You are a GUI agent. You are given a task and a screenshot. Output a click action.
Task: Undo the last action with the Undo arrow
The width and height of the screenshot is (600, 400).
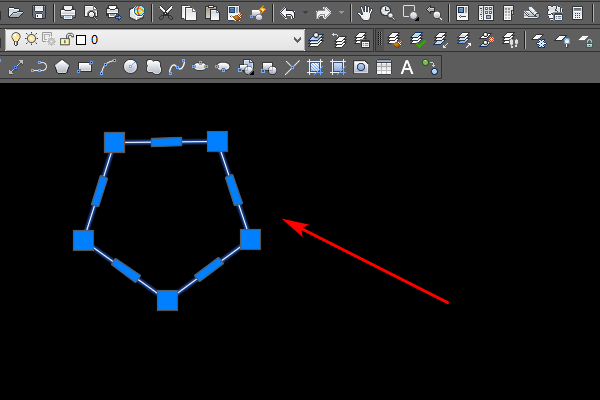(x=287, y=13)
